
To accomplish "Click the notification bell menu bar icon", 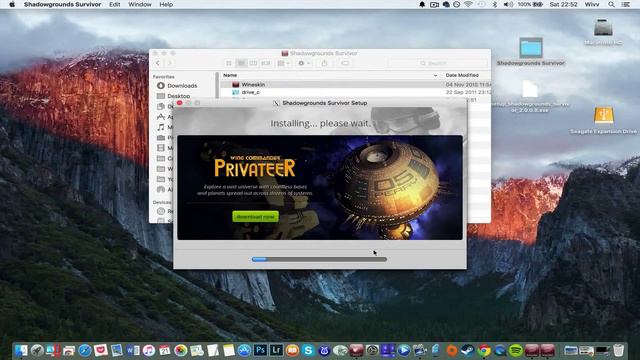I will (422, 4).
